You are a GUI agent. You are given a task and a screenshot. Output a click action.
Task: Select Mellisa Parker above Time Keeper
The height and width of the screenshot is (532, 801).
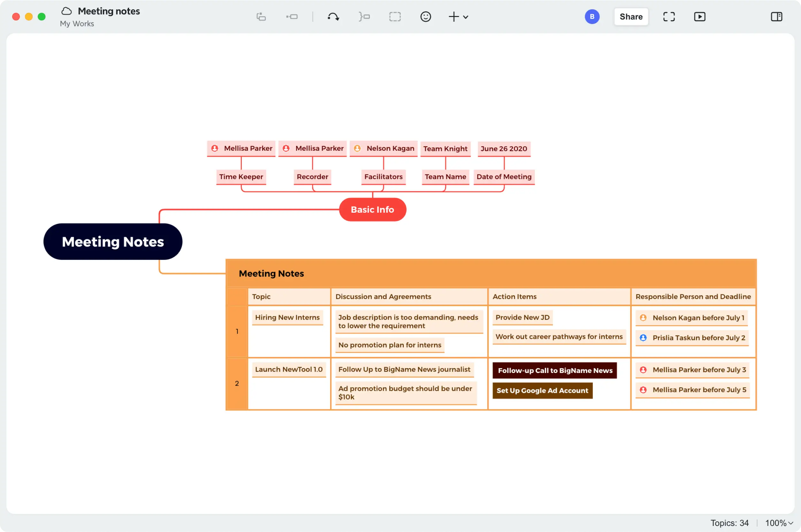[x=241, y=148]
